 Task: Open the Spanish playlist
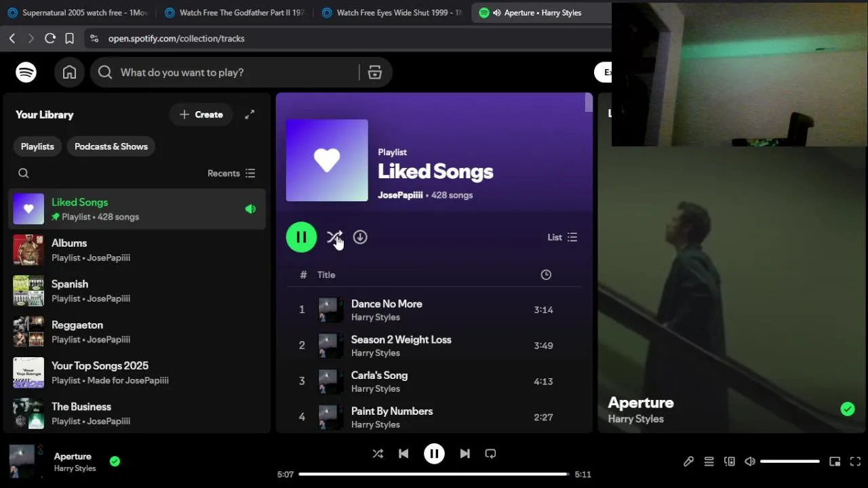[137, 291]
